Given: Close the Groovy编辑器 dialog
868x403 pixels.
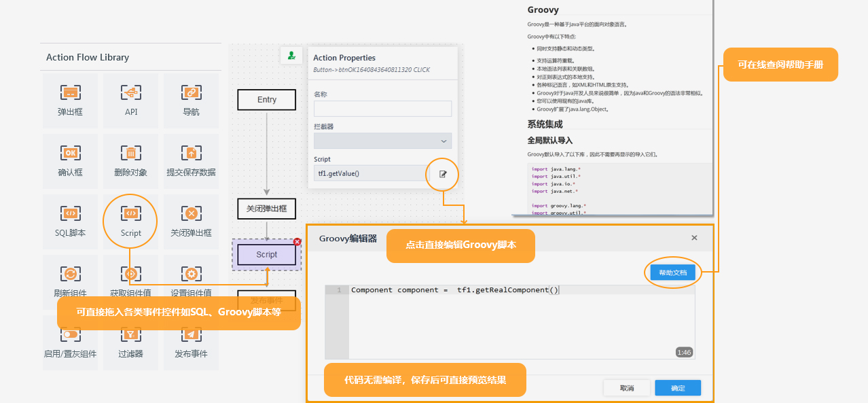Looking at the screenshot, I should point(694,238).
